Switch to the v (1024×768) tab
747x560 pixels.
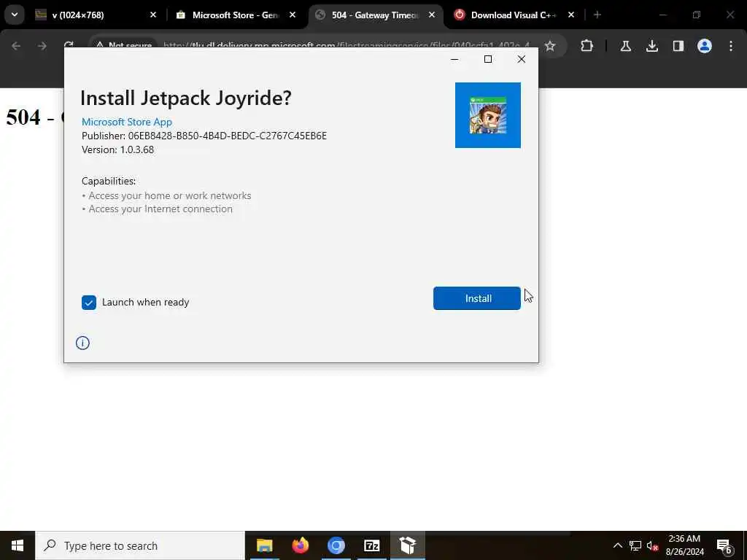click(94, 15)
